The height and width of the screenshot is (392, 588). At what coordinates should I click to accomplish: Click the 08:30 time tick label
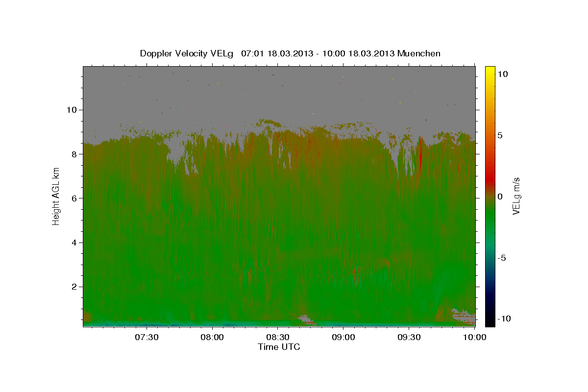pyautogui.click(x=278, y=338)
